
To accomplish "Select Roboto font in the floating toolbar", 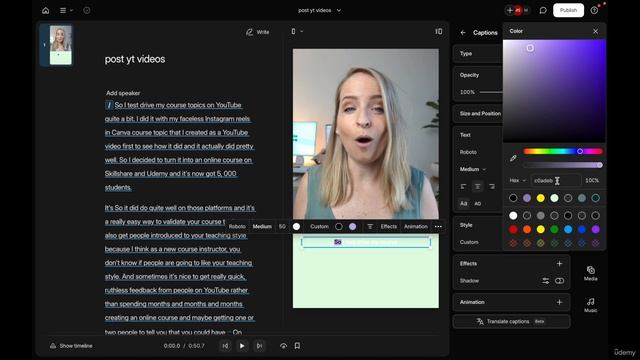I will [237, 227].
